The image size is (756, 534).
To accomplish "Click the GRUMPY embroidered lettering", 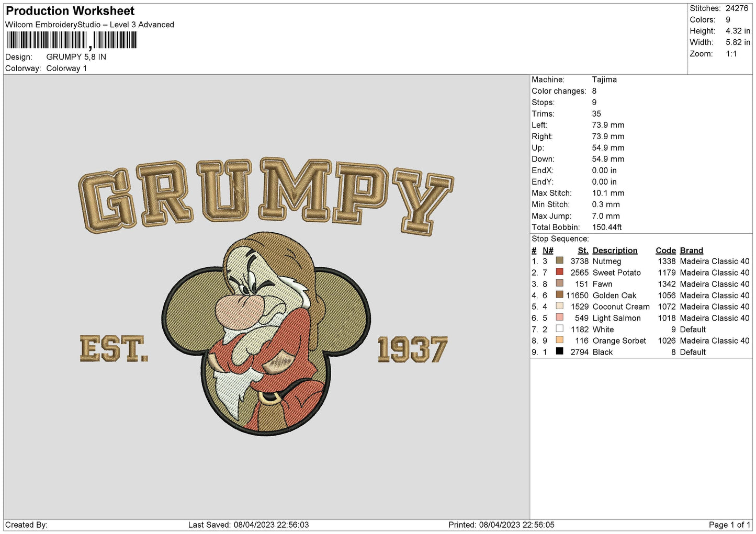I will coord(265,195).
